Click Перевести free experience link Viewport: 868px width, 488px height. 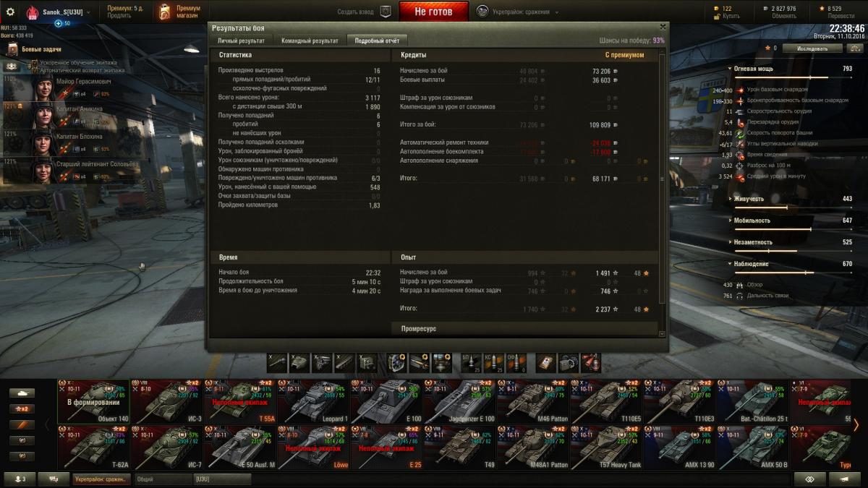841,16
